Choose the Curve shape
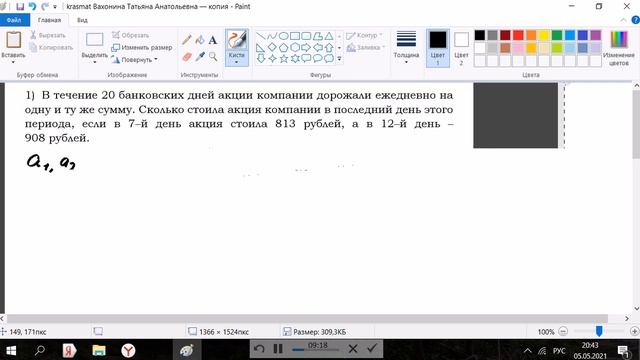 [272, 36]
